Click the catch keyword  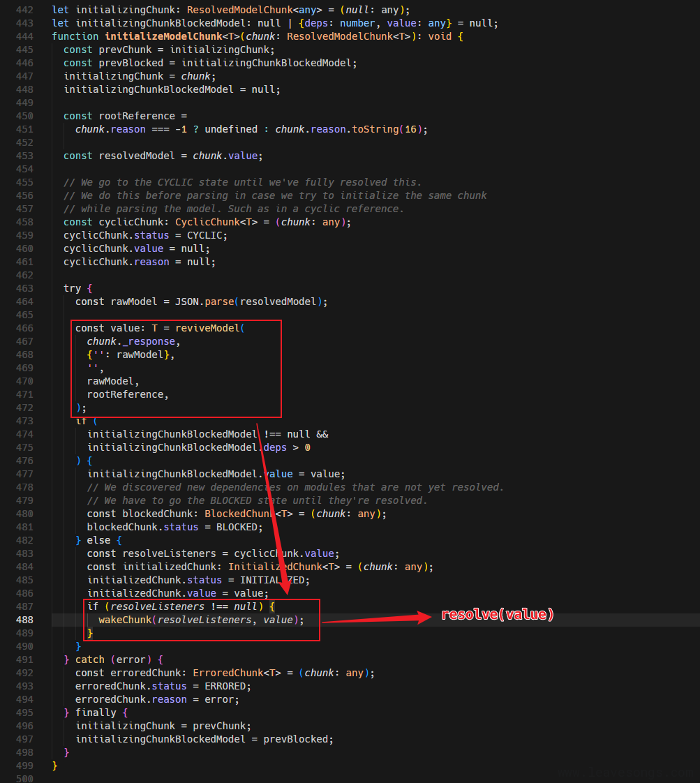point(89,659)
